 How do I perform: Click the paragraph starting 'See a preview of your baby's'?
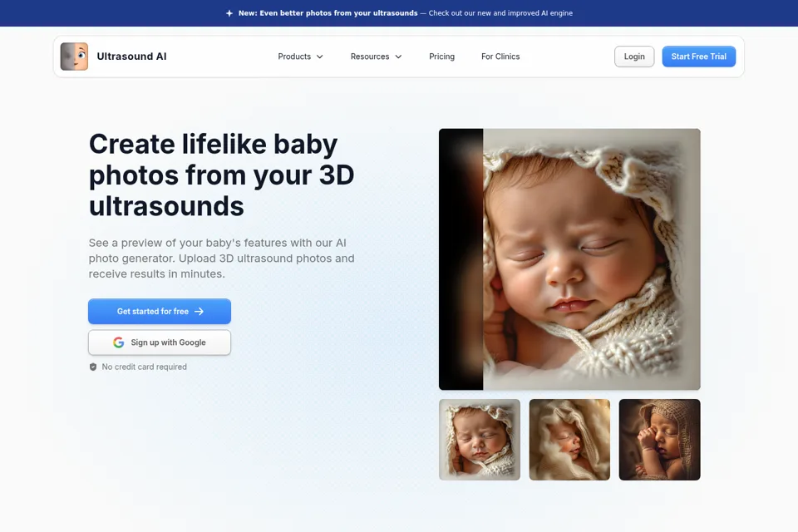[221, 259]
